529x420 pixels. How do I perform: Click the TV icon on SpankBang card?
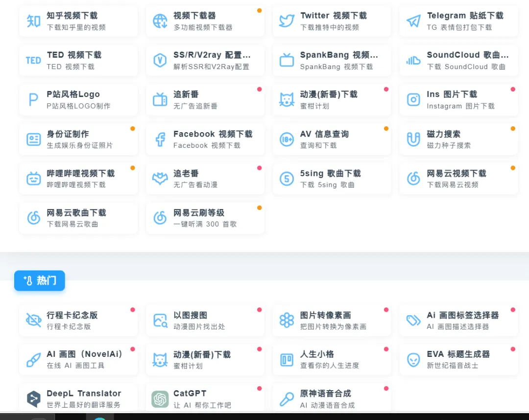click(287, 60)
